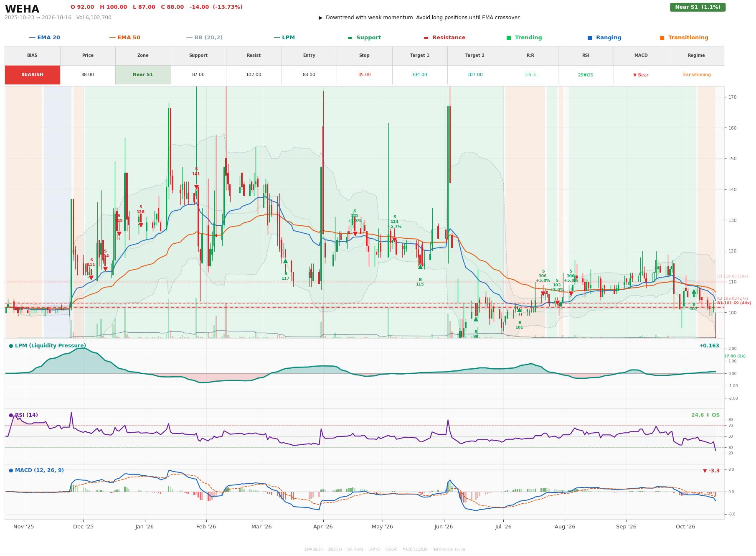Click the B 117 buy arrow marker
Viewport: 756px width, 556px height.
[x=285, y=261]
